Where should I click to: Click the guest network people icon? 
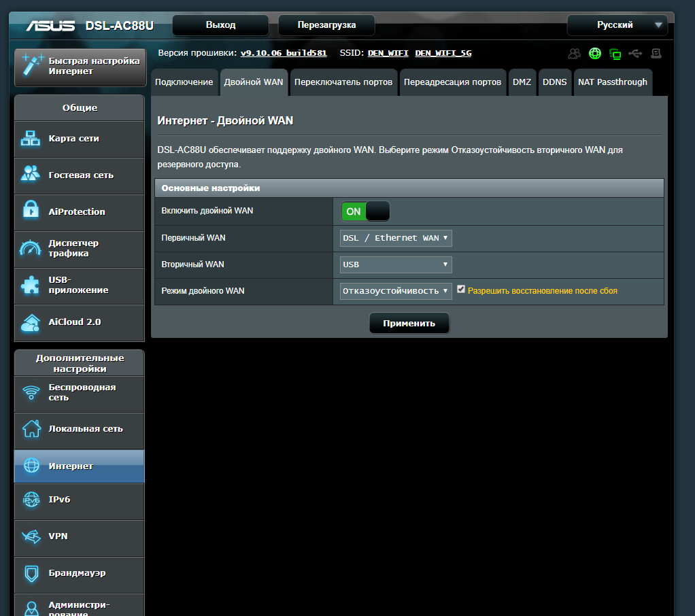(31, 173)
